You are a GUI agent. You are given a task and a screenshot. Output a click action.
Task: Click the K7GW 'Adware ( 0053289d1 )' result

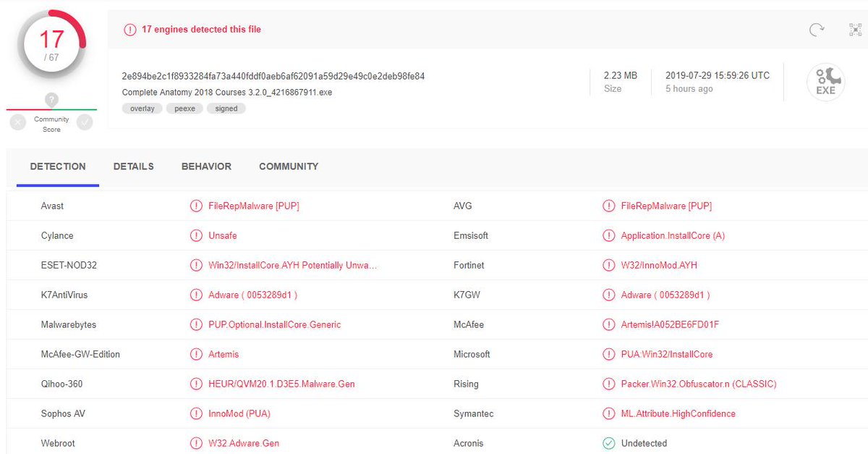point(665,295)
